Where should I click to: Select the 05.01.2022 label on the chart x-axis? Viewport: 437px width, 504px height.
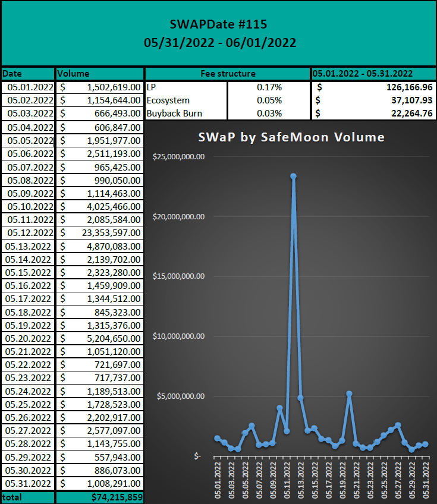pyautogui.click(x=218, y=480)
